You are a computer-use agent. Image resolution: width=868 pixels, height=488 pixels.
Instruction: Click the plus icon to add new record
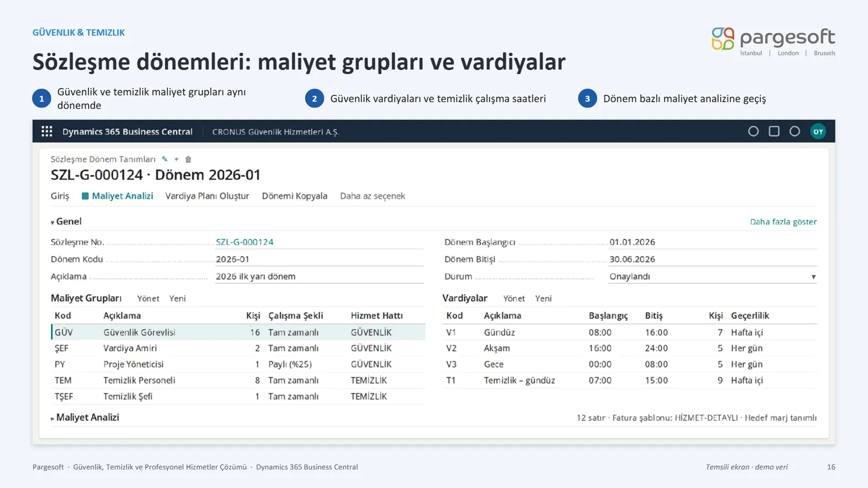tap(176, 159)
